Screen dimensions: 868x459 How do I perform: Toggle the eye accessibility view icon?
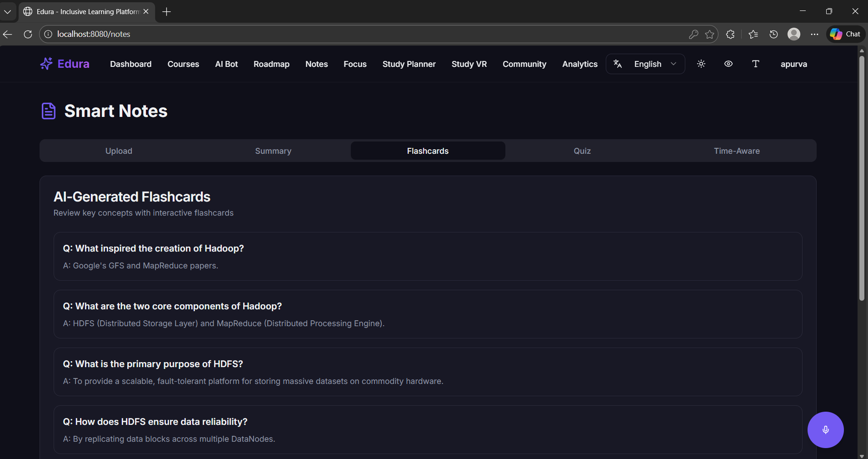[728, 64]
